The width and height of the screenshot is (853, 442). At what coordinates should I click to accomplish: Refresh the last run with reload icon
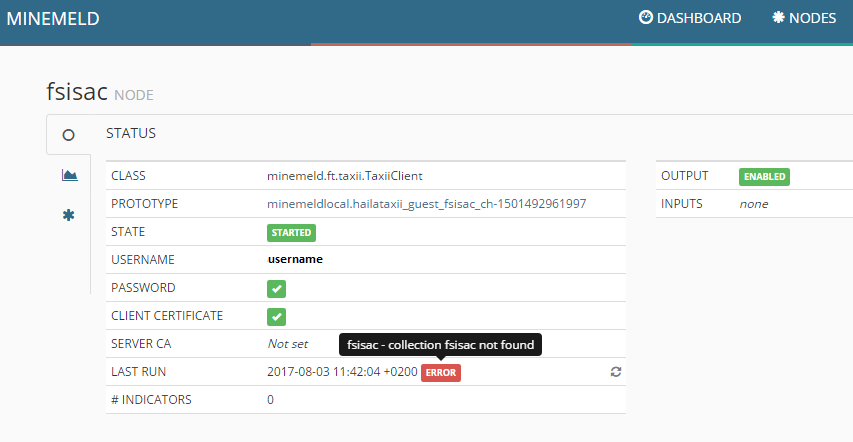(x=616, y=372)
